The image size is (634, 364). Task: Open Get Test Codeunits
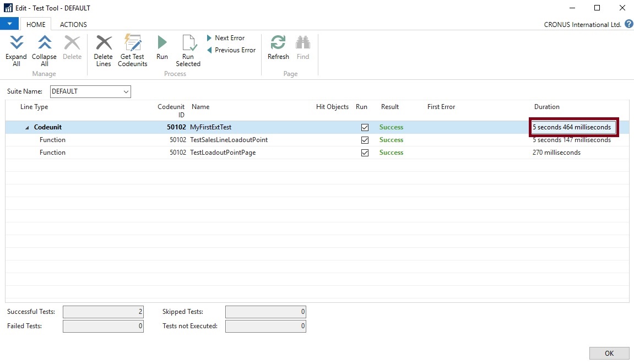pyautogui.click(x=133, y=43)
